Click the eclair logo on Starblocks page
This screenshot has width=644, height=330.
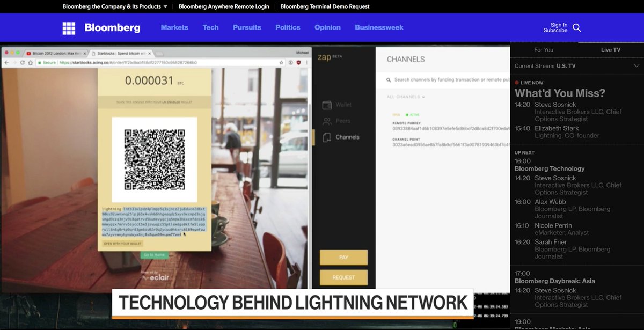pyautogui.click(x=155, y=278)
